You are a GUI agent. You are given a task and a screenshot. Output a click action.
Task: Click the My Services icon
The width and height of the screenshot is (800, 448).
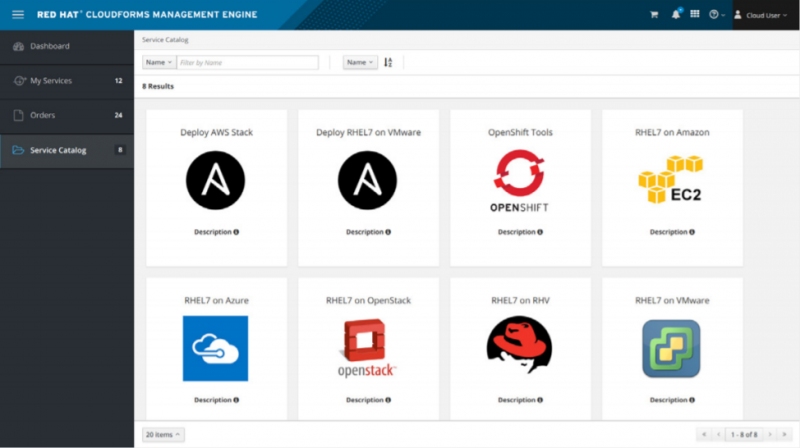(19, 81)
